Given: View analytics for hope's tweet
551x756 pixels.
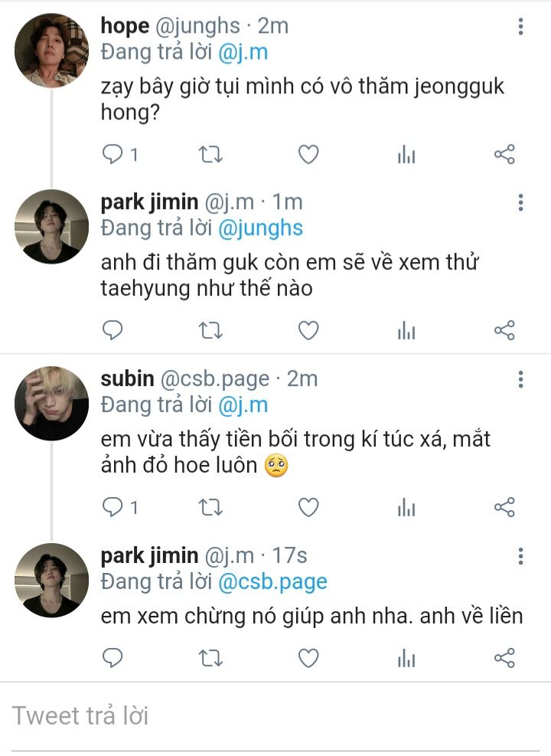Looking at the screenshot, I should coord(406,155).
